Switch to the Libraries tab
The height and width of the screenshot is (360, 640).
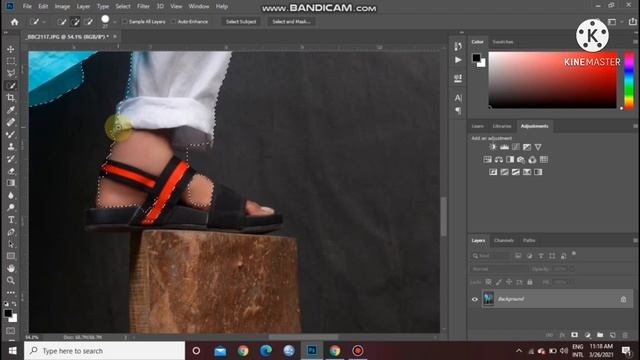click(502, 126)
